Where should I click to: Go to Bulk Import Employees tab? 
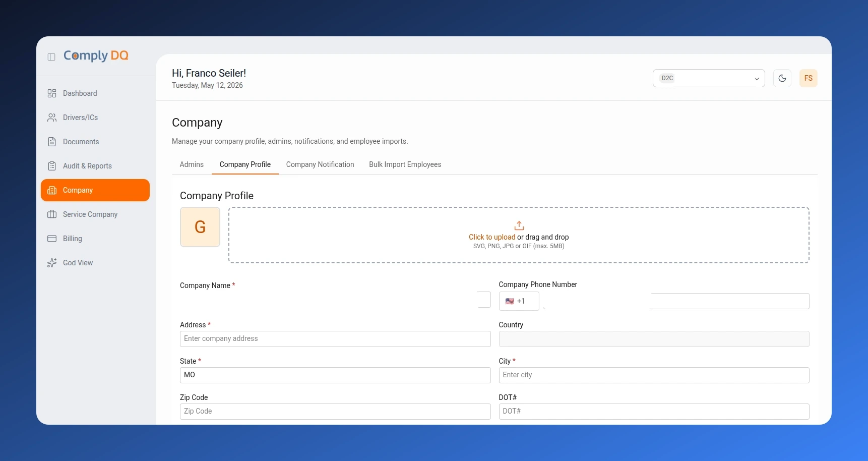point(405,164)
